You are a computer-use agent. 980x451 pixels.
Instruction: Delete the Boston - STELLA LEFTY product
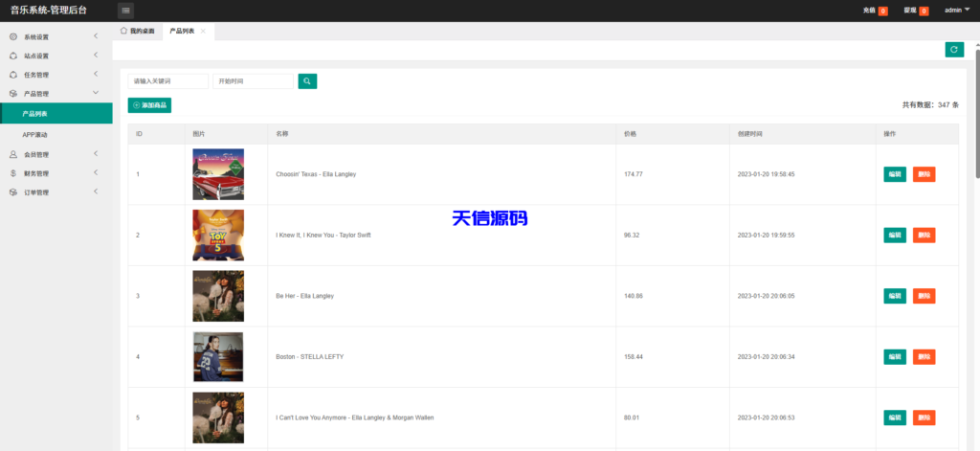[924, 356]
